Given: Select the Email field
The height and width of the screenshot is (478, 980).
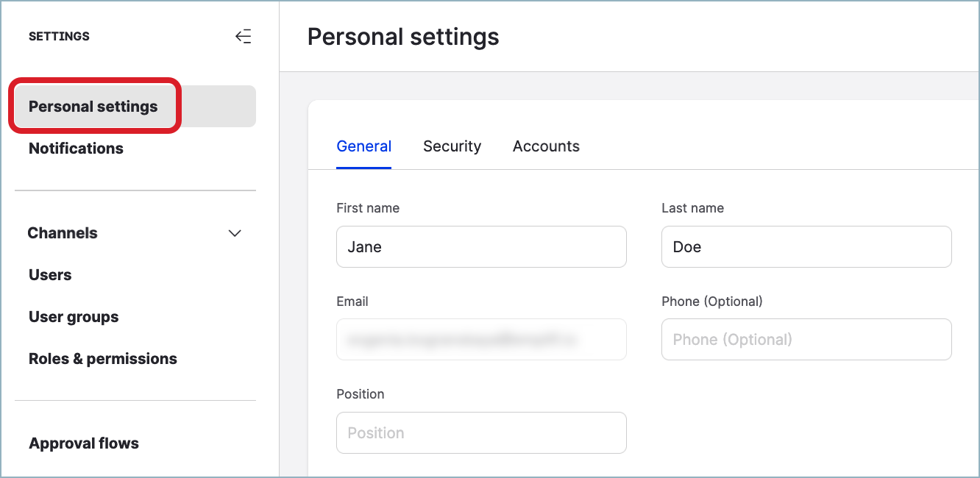Looking at the screenshot, I should pyautogui.click(x=481, y=339).
